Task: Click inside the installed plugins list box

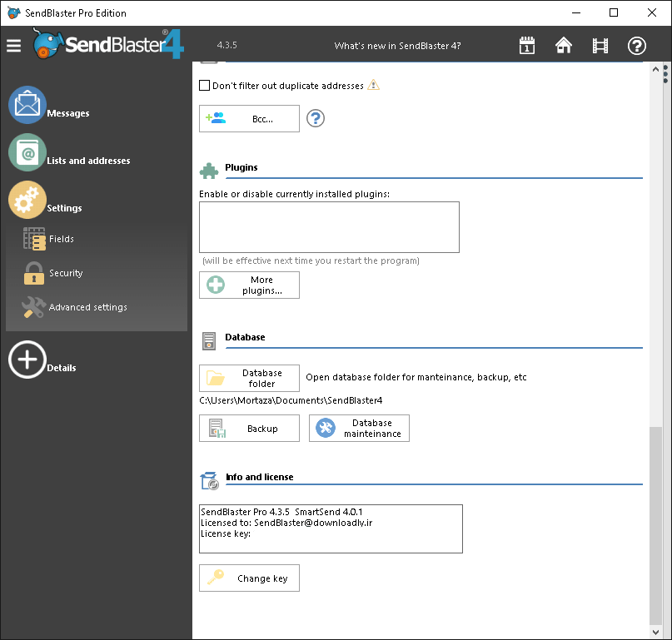Action: [328, 226]
